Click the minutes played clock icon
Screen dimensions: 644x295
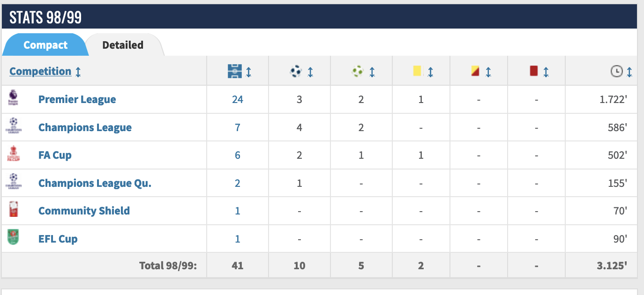pos(616,72)
